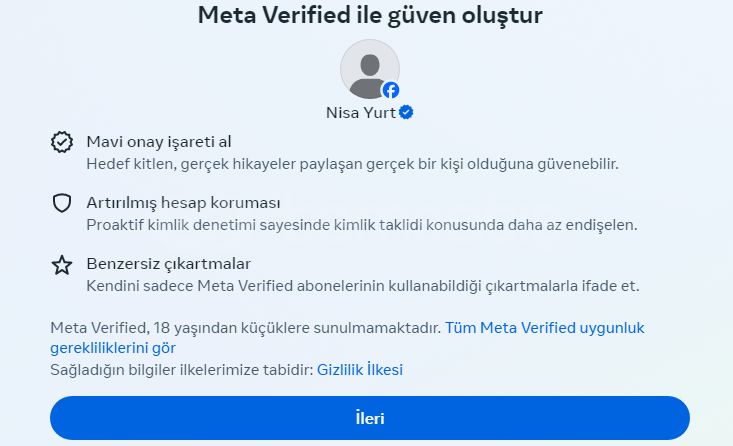Open Tüm Meta Verified uygunluk gerekliliklerini gör link

(x=545, y=328)
